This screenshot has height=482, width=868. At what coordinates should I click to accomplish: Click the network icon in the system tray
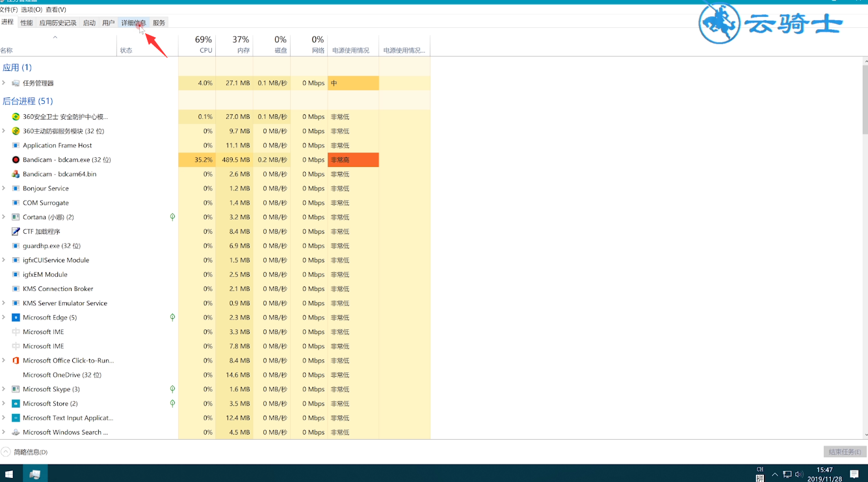pos(787,474)
